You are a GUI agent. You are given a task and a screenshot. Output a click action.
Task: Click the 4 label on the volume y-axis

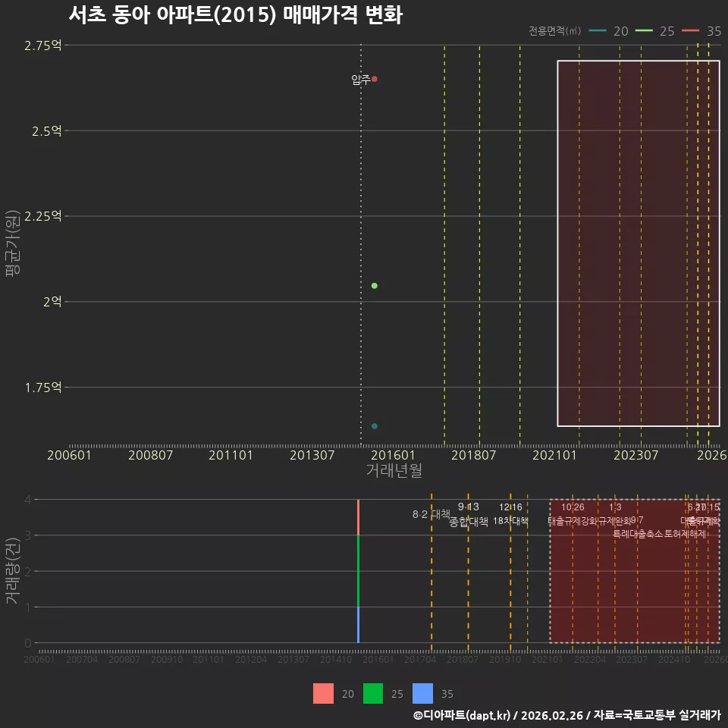[x=28, y=500]
